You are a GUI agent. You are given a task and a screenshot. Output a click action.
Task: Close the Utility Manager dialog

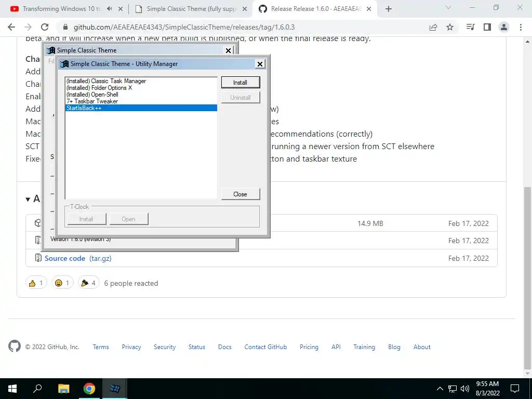[x=260, y=64]
